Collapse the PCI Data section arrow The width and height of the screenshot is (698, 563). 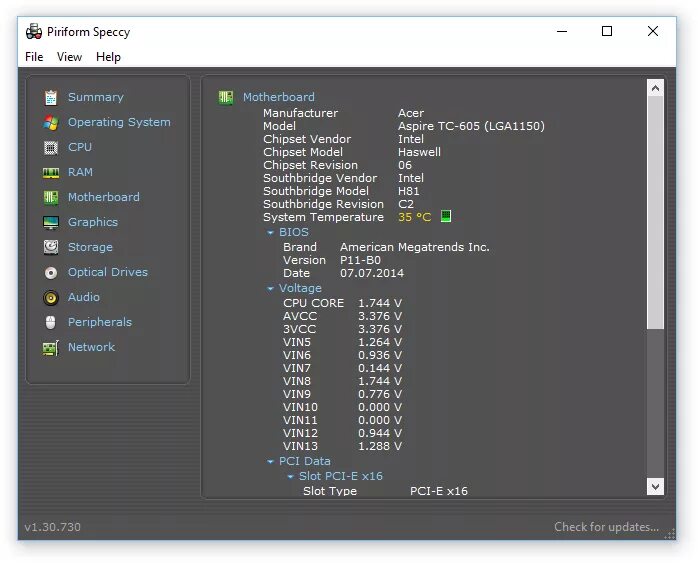(x=270, y=462)
